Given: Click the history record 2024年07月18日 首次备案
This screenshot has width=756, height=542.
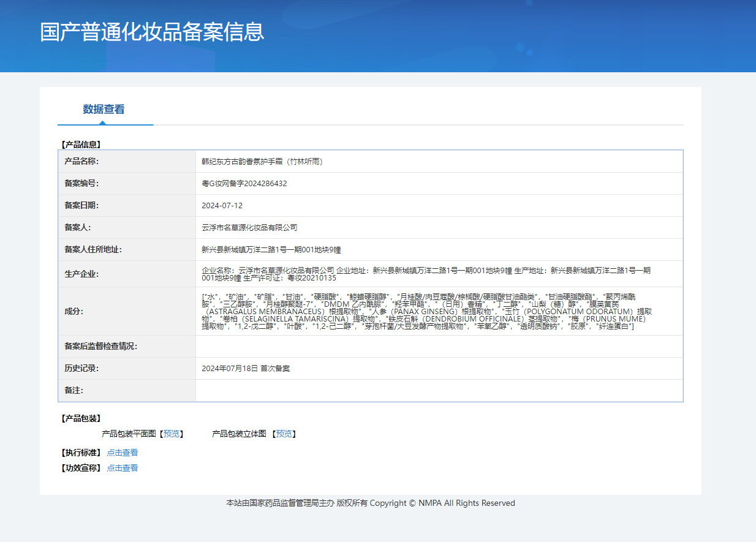Looking at the screenshot, I should click(246, 369).
